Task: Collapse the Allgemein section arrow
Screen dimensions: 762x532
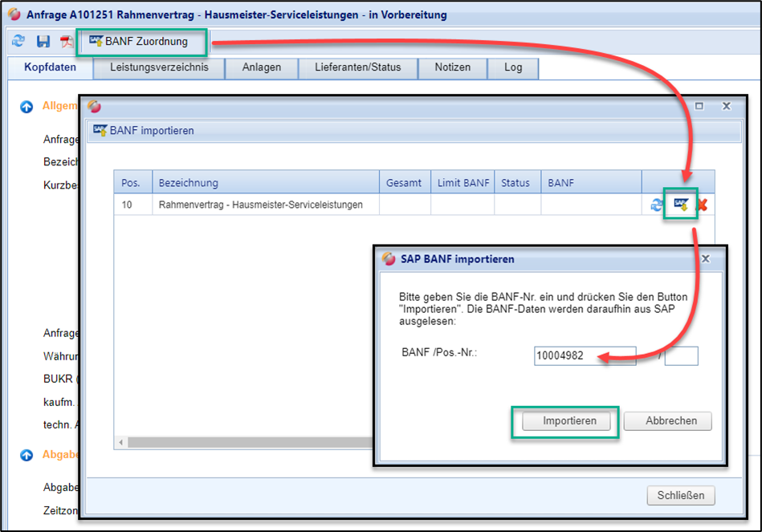Action: [26, 106]
